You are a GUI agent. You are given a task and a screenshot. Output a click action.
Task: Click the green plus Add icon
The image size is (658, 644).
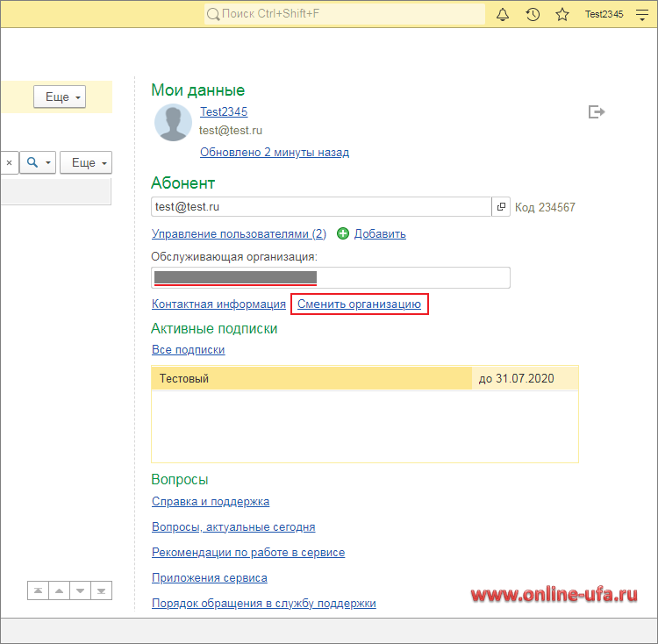(x=343, y=233)
